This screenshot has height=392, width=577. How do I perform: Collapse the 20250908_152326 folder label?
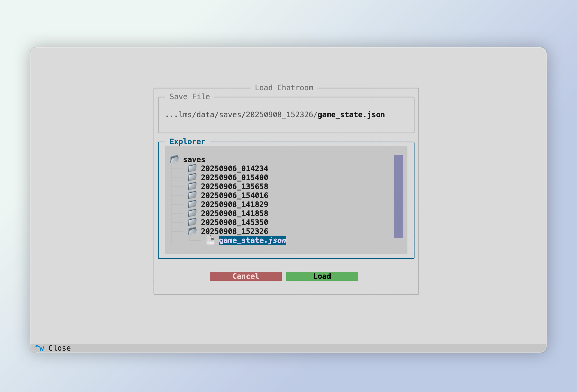[x=234, y=231]
